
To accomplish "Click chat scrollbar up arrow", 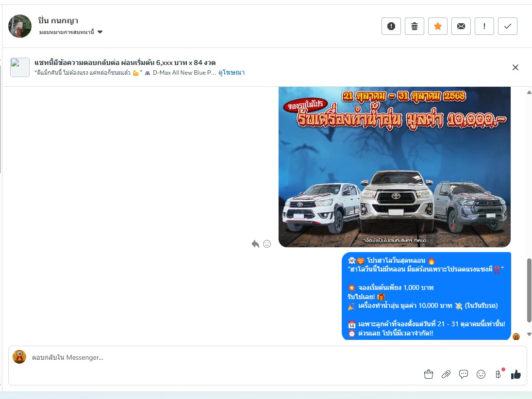I will pos(529,92).
